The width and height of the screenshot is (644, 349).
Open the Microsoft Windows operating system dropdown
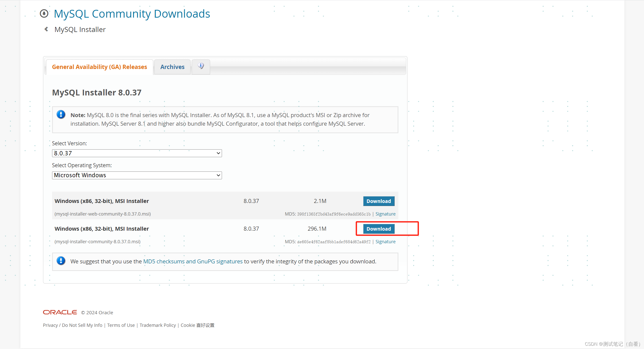coord(137,175)
